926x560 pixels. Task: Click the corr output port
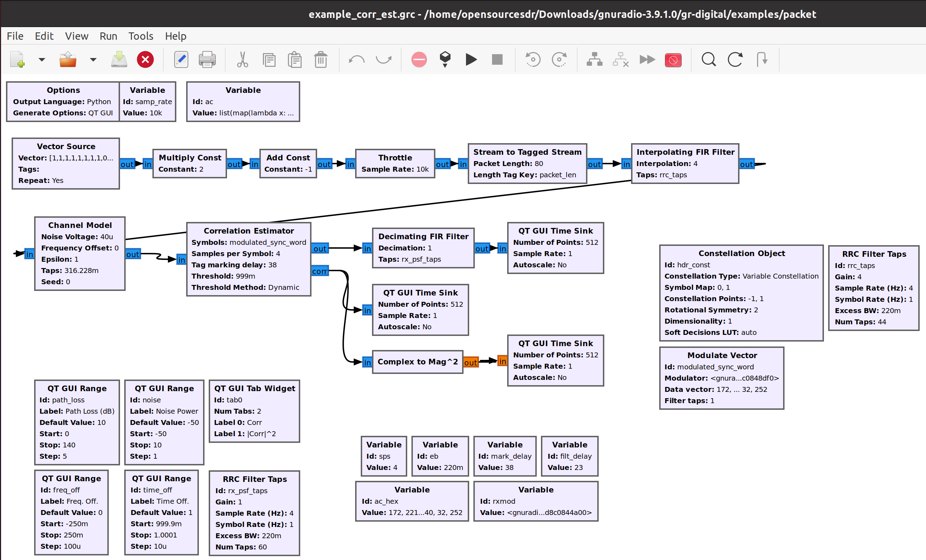point(320,271)
